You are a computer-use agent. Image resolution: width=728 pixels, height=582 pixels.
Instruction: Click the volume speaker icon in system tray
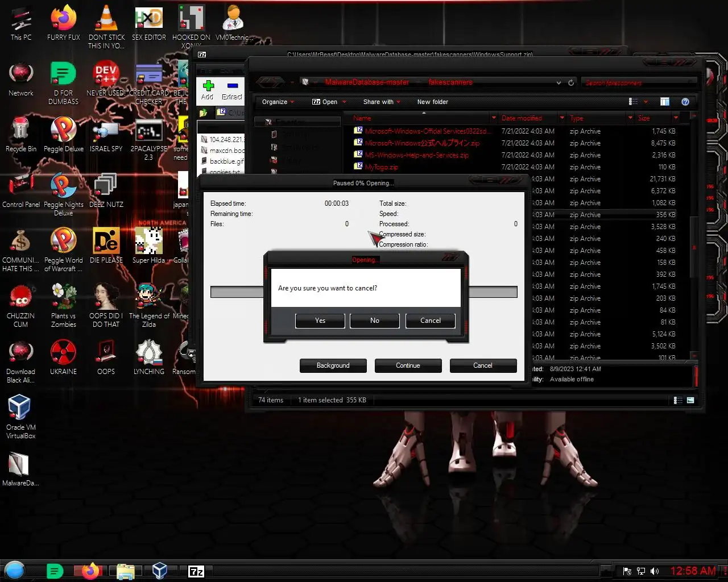click(x=655, y=571)
